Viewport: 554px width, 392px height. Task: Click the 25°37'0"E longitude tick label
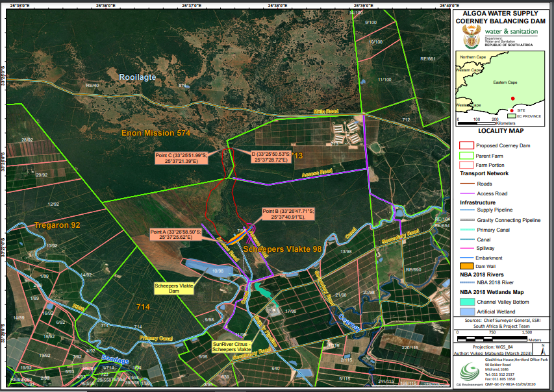(192, 5)
